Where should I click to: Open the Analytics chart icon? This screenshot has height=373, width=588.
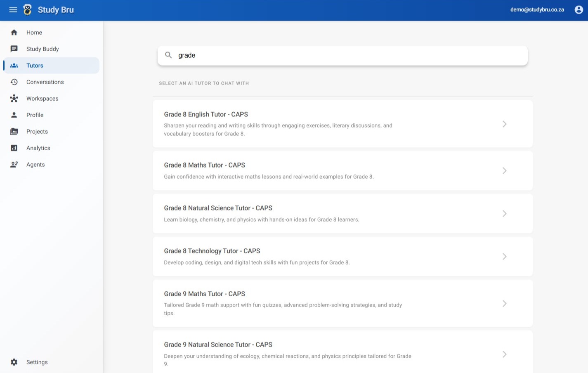14,148
